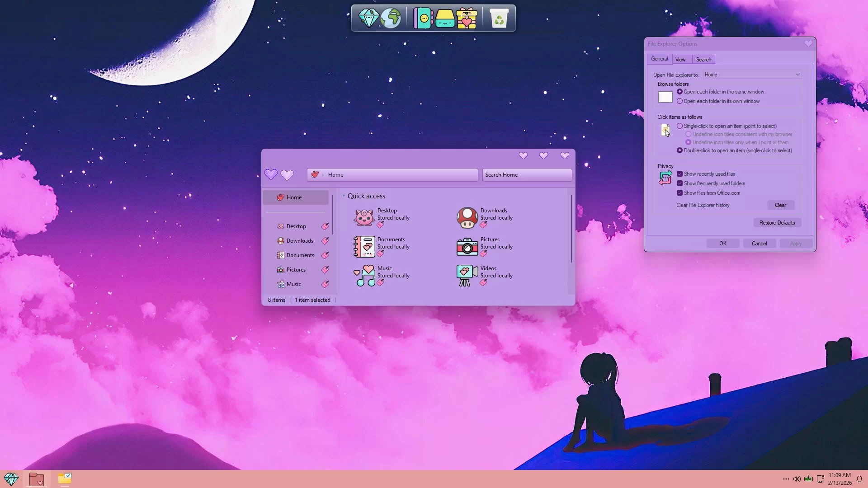Click the volume icon in system tray
The height and width of the screenshot is (488, 868).
pos(797,479)
